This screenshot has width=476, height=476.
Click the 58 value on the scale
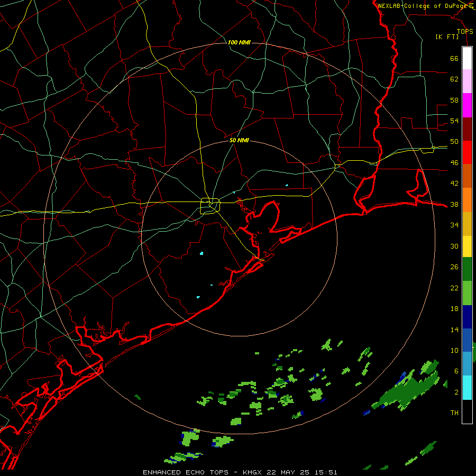pyautogui.click(x=454, y=100)
